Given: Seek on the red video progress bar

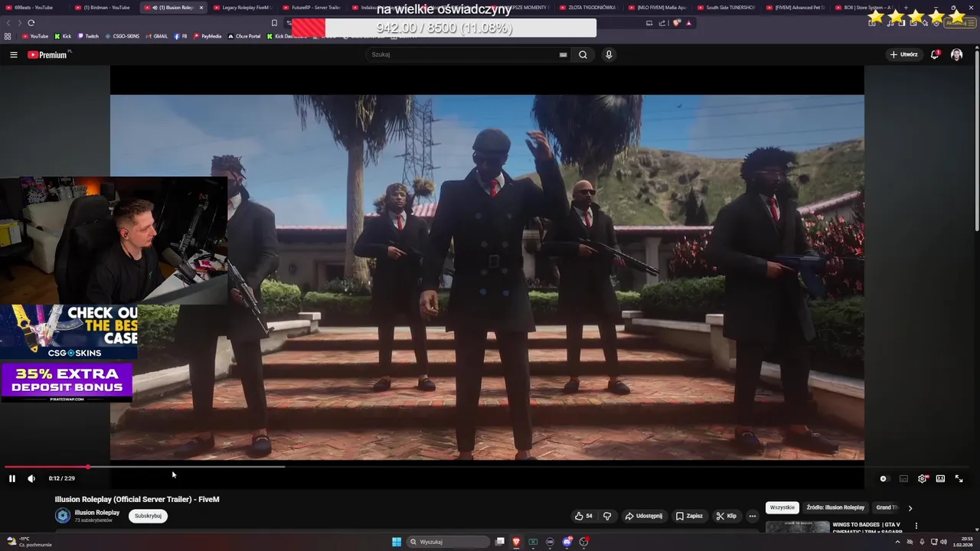Looking at the screenshot, I should click(x=487, y=466).
